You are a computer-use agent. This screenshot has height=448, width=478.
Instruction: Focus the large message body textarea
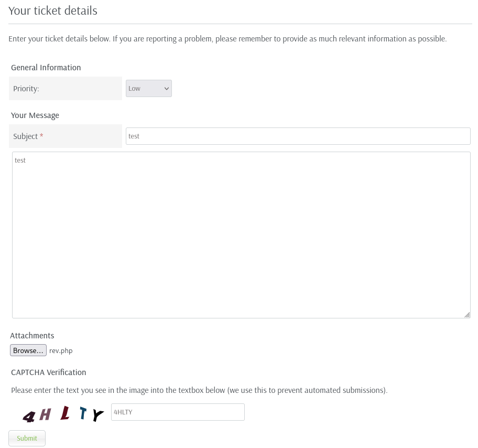[241, 235]
